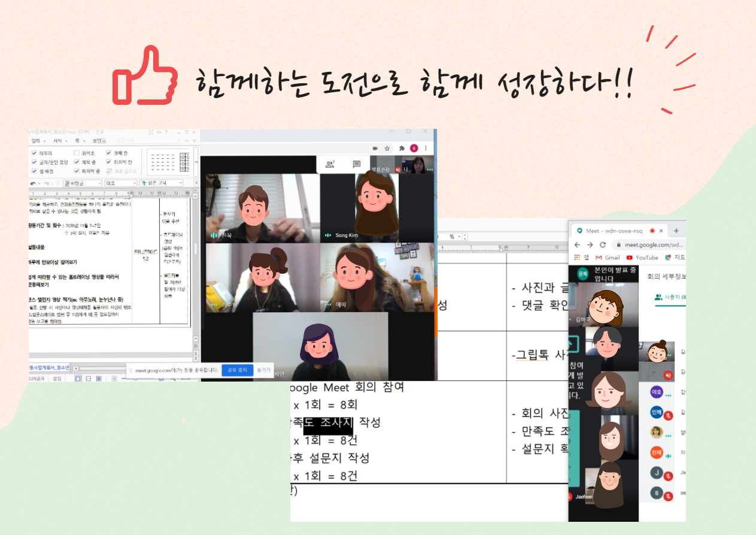Image resolution: width=756 pixels, height=535 pixels.
Task: Enable the 회색조 checkbox
Action: (77, 153)
